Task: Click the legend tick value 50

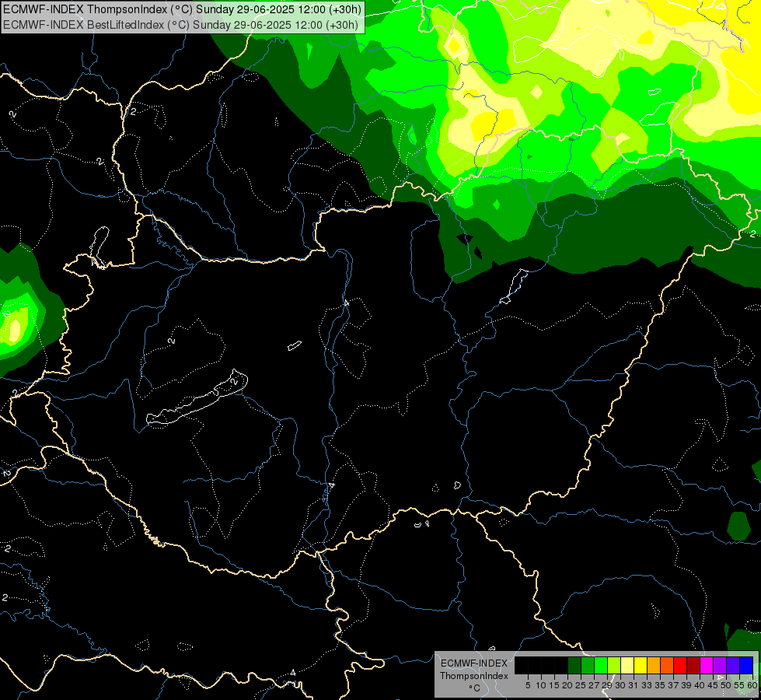Action: [x=726, y=685]
